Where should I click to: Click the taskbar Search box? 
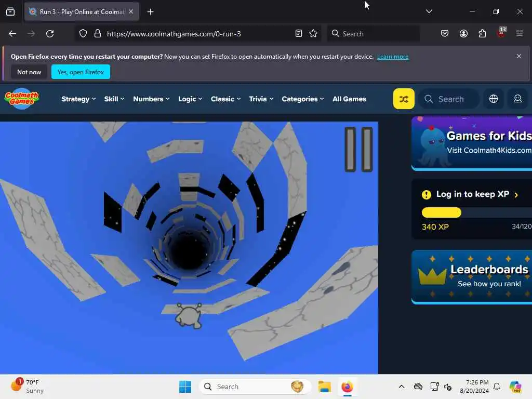[x=255, y=387]
